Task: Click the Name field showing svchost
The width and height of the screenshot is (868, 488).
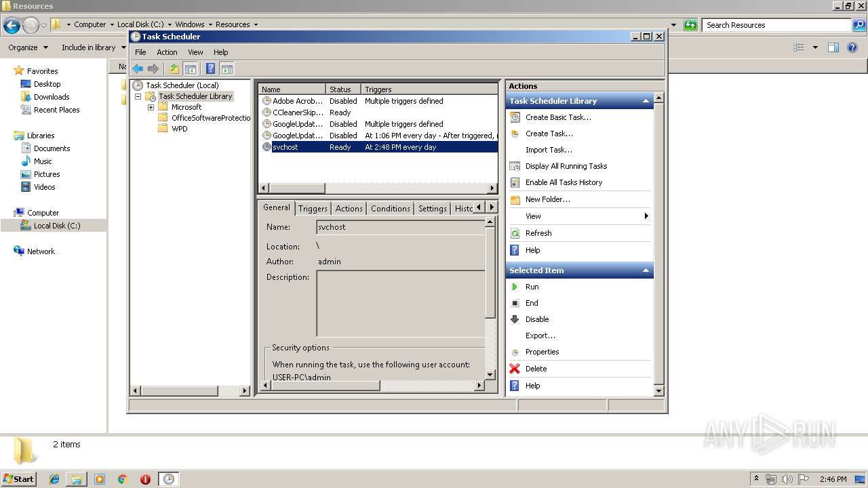Action: [x=401, y=227]
